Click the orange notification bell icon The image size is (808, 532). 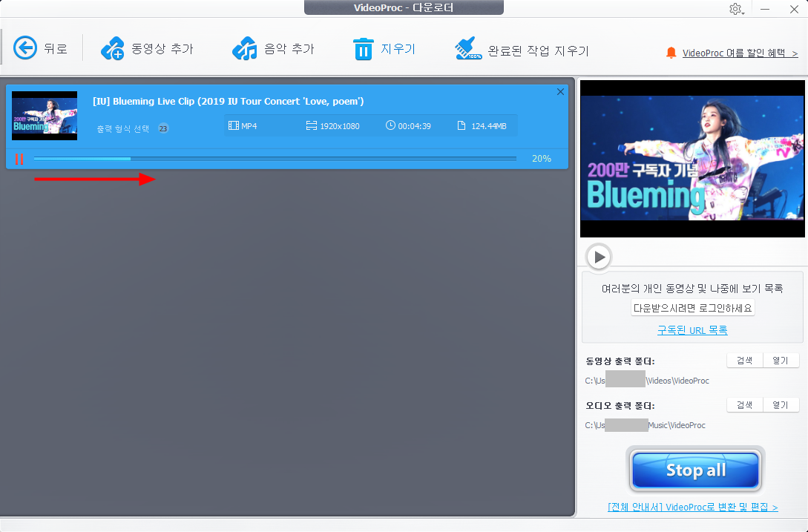click(x=671, y=53)
